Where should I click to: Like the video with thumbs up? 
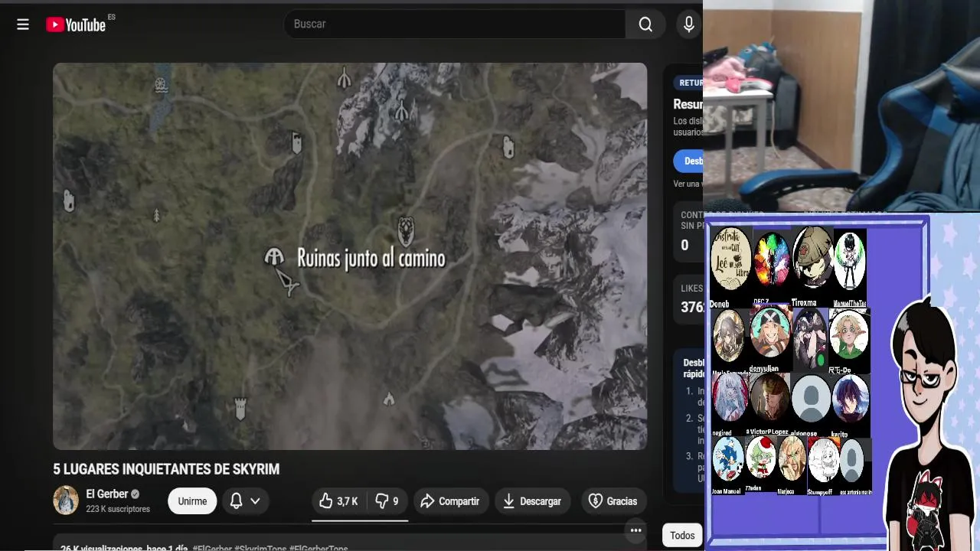pos(338,501)
